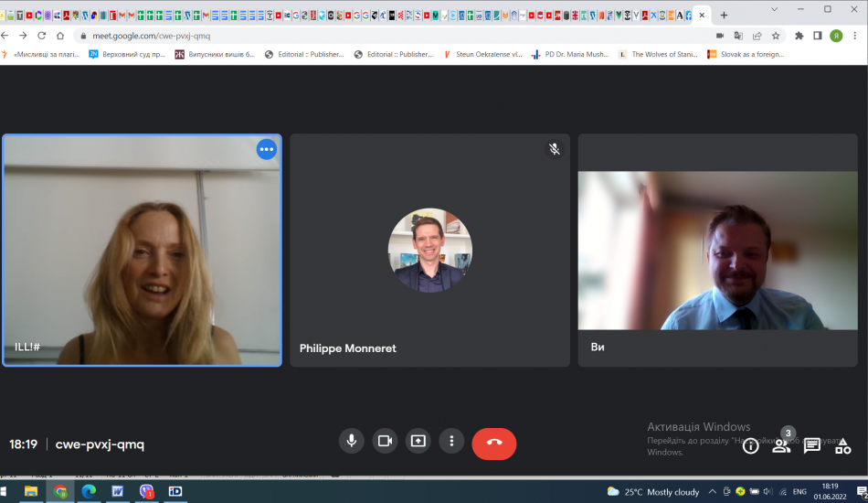868x503 pixels.
Task: Show the participants list
Action: click(781, 446)
